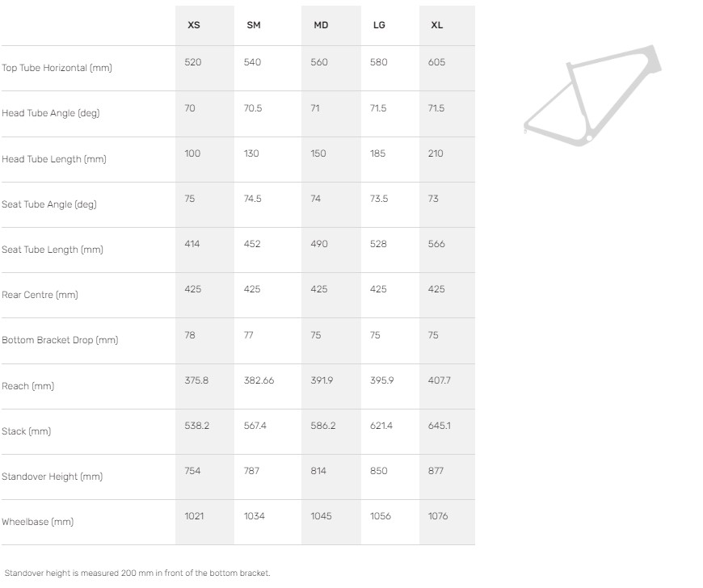Click the Head Tube Length row label
Image resolution: width=703 pixels, height=588 pixels.
[53, 159]
